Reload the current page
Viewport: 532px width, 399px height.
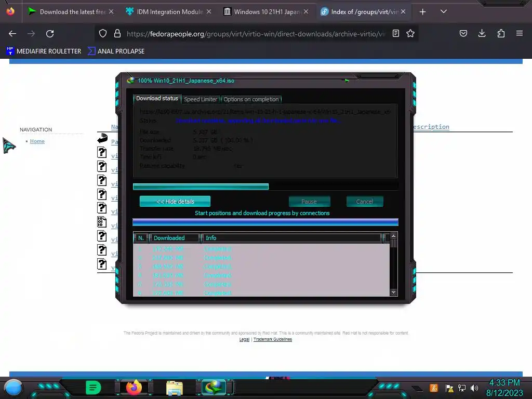pos(50,34)
